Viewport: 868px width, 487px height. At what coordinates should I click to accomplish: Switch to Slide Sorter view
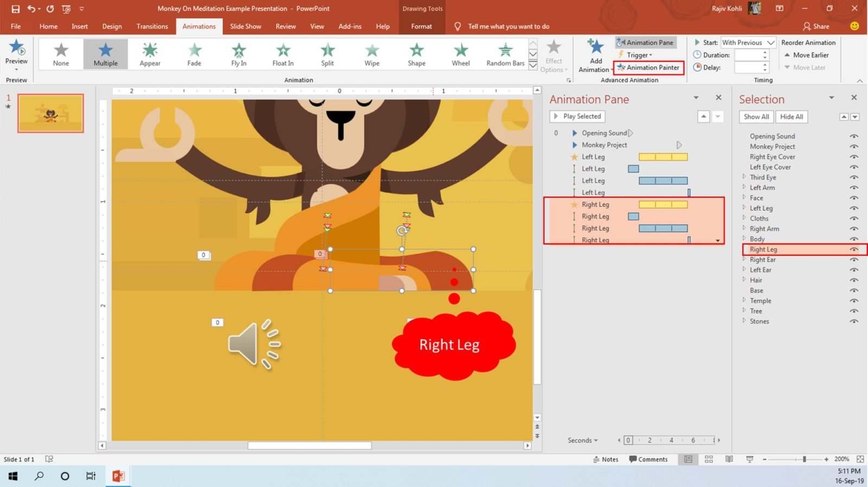(709, 459)
